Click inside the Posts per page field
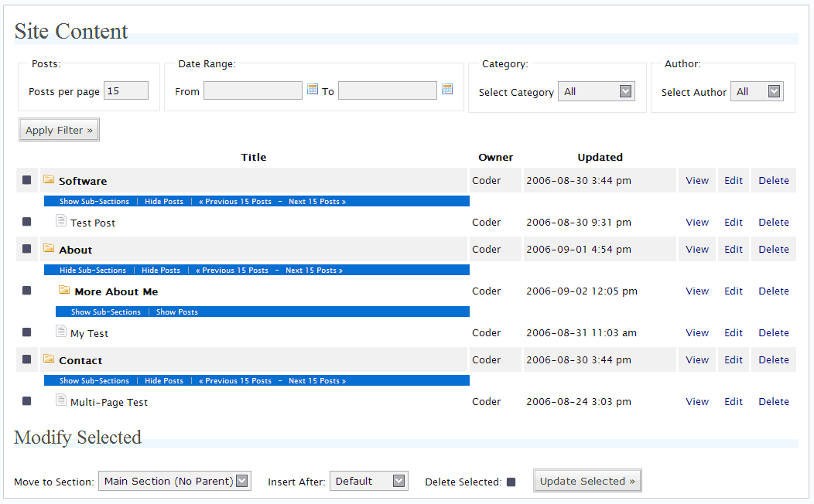Viewport: 814px width, 504px height. (125, 90)
